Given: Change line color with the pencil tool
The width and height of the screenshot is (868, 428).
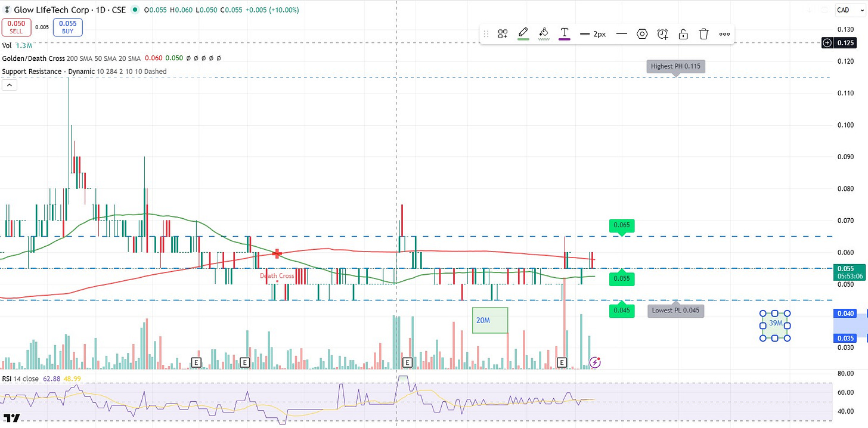Looking at the screenshot, I should [523, 34].
